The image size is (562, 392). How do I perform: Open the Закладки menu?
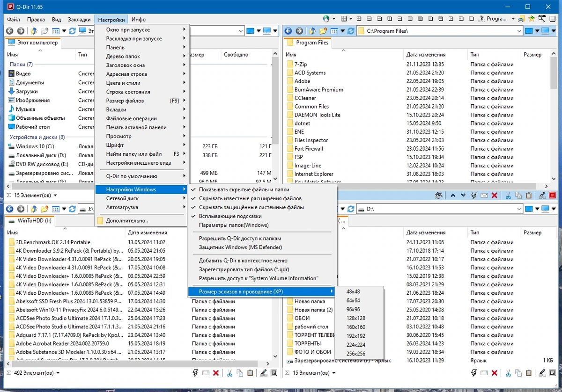click(x=79, y=20)
